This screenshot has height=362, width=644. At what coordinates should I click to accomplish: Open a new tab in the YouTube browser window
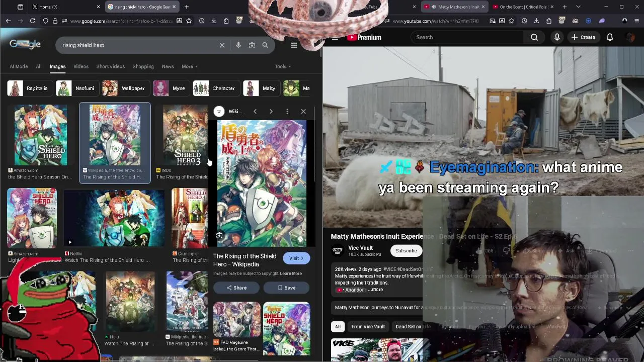[x=565, y=7]
